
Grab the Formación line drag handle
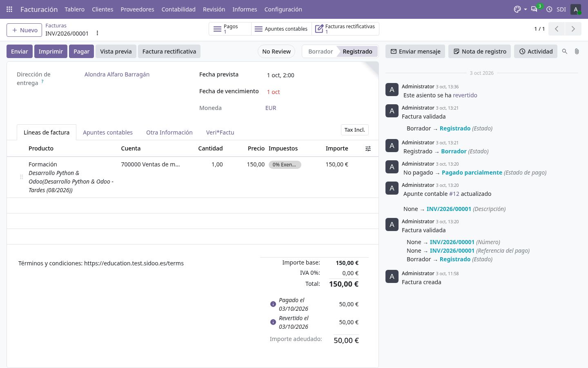[x=21, y=177]
